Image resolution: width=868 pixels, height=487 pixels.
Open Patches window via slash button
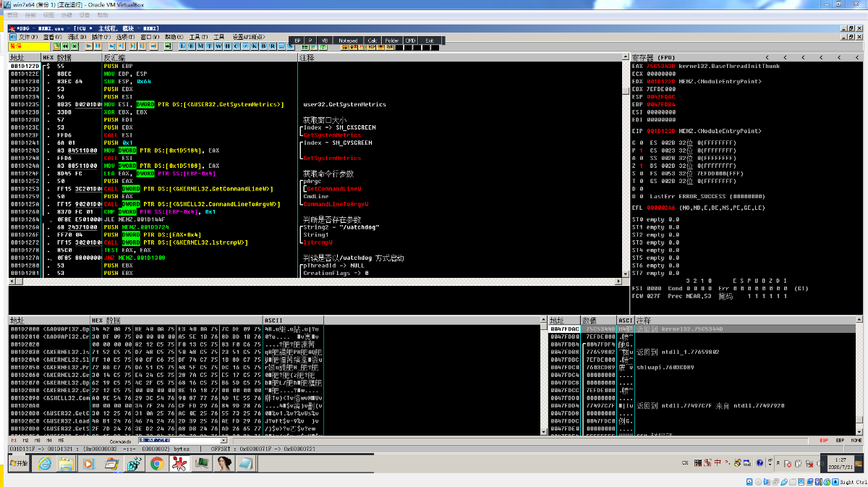(x=245, y=46)
